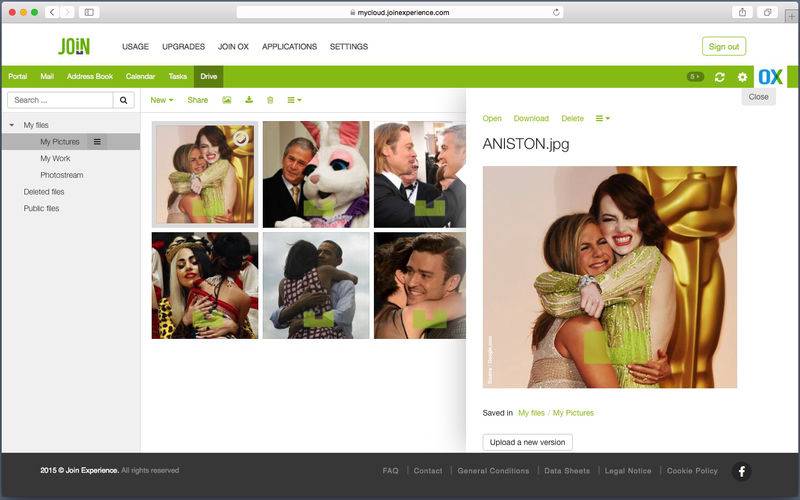Click Share in the Drive toolbar
Image resolution: width=800 pixels, height=500 pixels.
click(x=197, y=100)
